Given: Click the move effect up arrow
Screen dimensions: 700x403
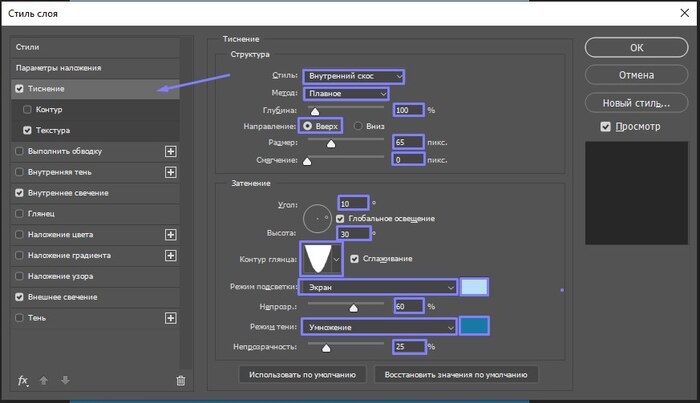Looking at the screenshot, I should 44,380.
